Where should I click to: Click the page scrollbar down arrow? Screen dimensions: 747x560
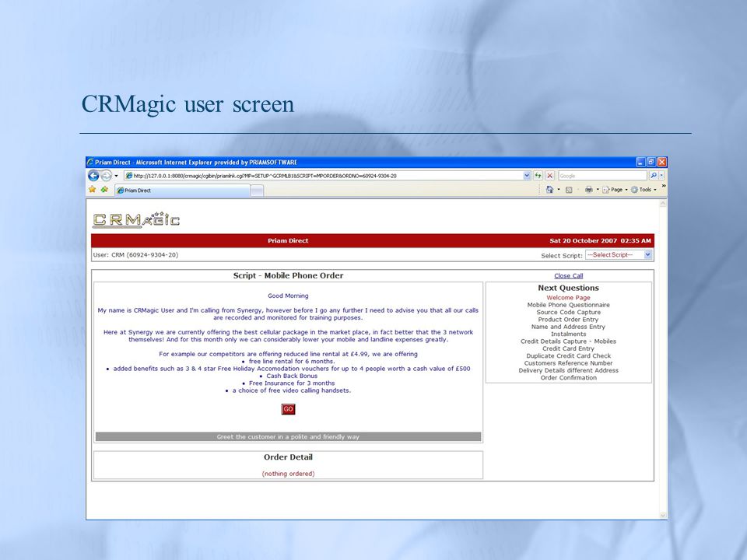[663, 515]
